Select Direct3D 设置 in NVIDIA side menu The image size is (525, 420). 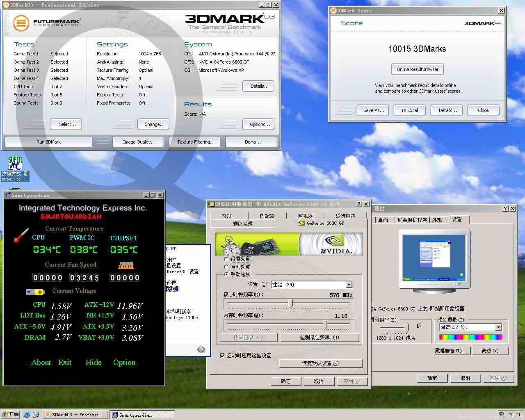click(183, 272)
